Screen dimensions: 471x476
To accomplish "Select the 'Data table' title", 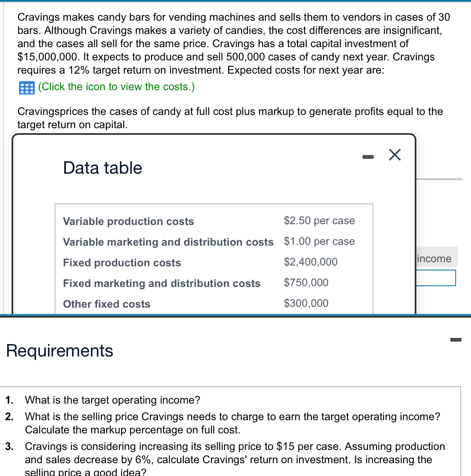I will (x=102, y=168).
